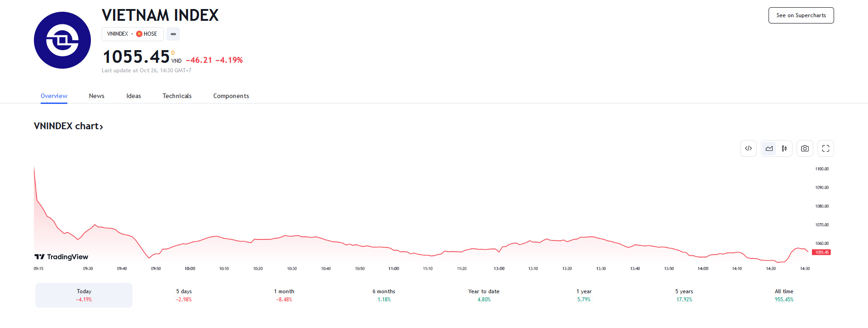The width and height of the screenshot is (868, 328).
Task: Click the HOSE exchange flag icon
Action: (139, 34)
